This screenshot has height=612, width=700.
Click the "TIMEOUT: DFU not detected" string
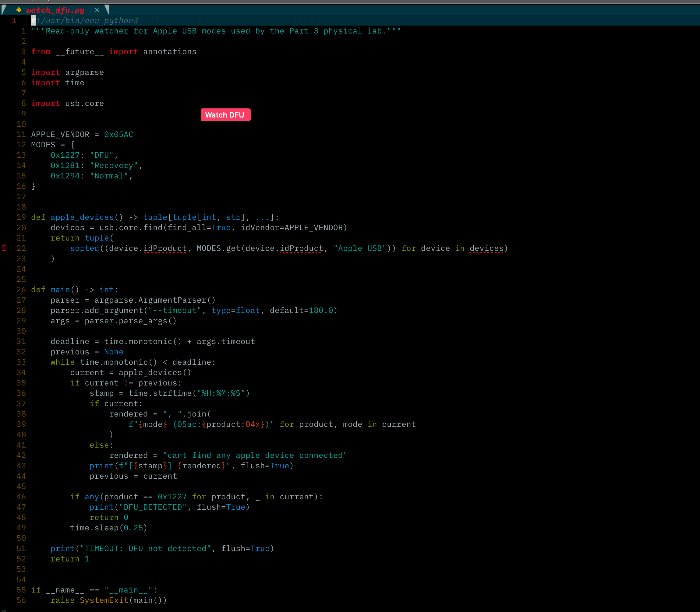pos(145,548)
